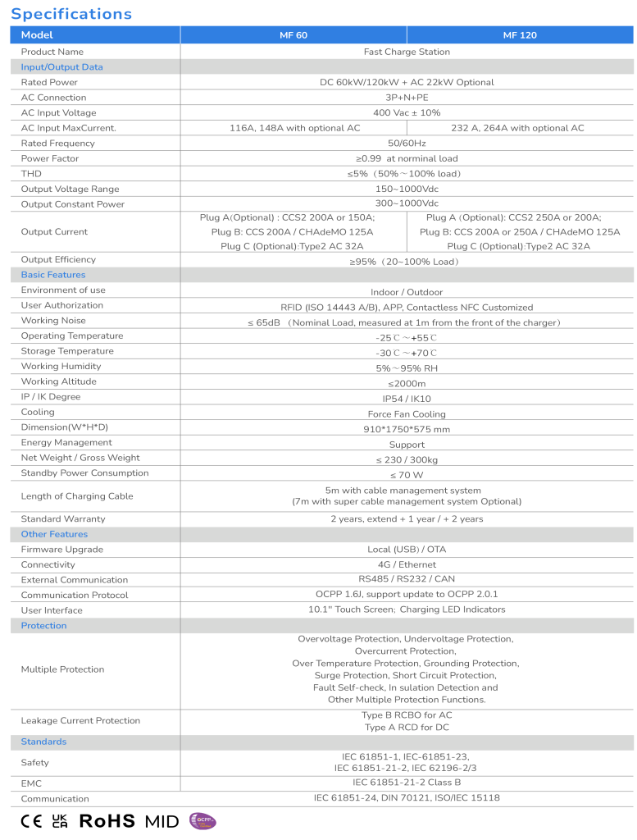Click the 910*1750*575 mm dimension value
This screenshot has height=840, width=637.
pyautogui.click(x=407, y=429)
